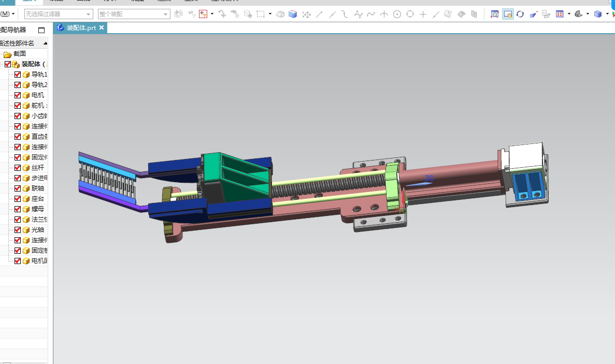
Task: Open dropdown arrow beside the rectangle selection icon
Action: [270, 14]
